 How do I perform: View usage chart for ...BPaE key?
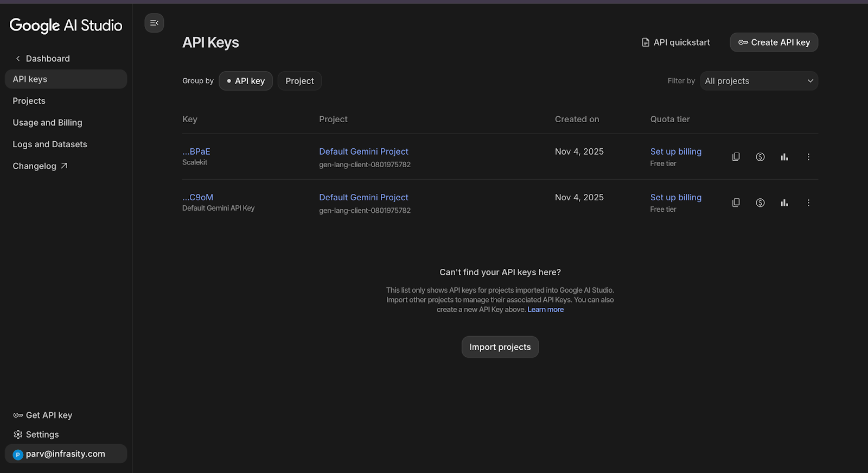(x=784, y=157)
